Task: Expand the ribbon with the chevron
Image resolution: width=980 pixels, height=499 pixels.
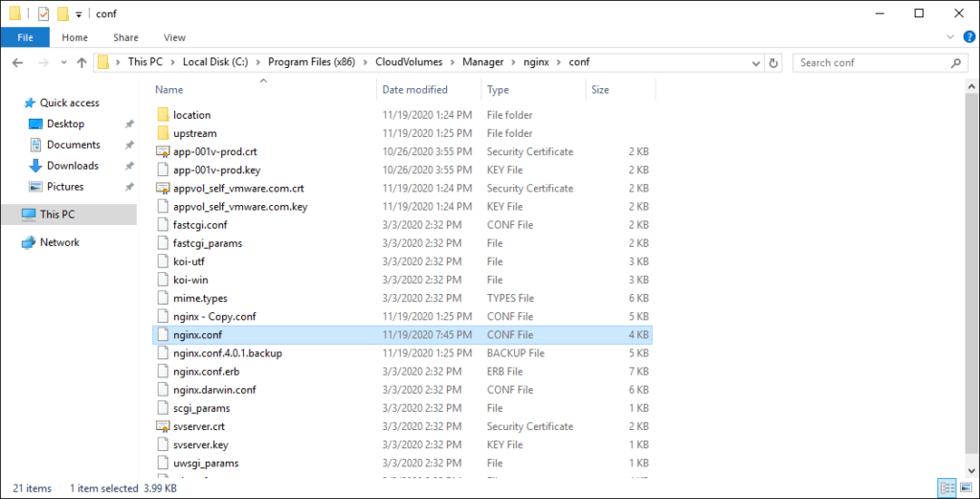Action: pos(950,37)
